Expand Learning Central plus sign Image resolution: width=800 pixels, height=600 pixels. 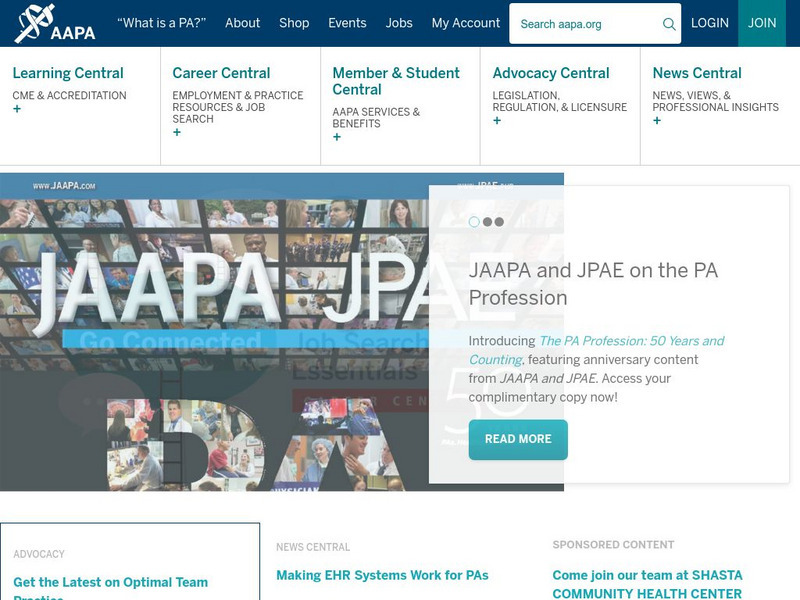click(x=17, y=109)
